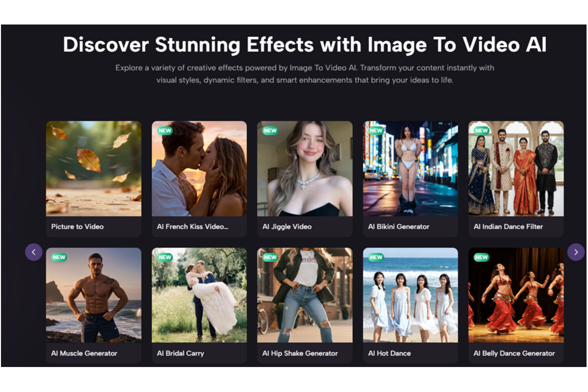Open the Picture to Video leaves thumbnail

coord(94,169)
